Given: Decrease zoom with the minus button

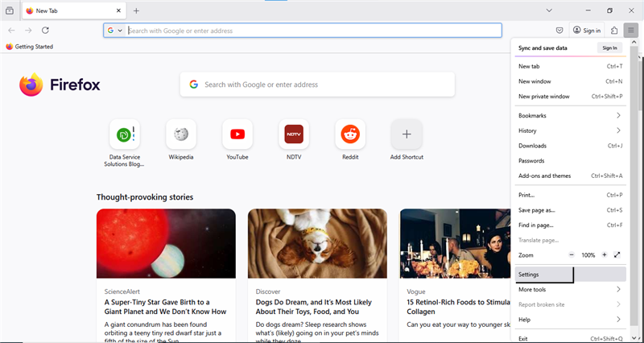Looking at the screenshot, I should pyautogui.click(x=572, y=255).
